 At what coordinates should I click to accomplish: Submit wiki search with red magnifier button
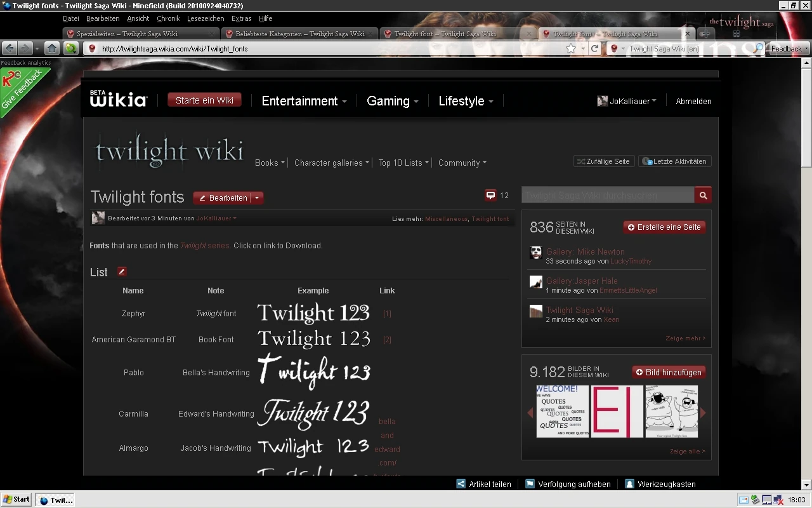click(x=703, y=196)
